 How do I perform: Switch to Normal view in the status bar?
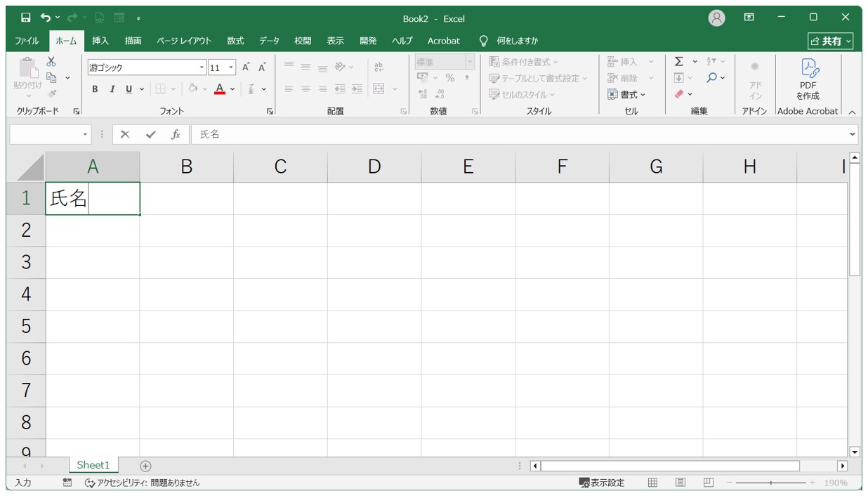(652, 483)
